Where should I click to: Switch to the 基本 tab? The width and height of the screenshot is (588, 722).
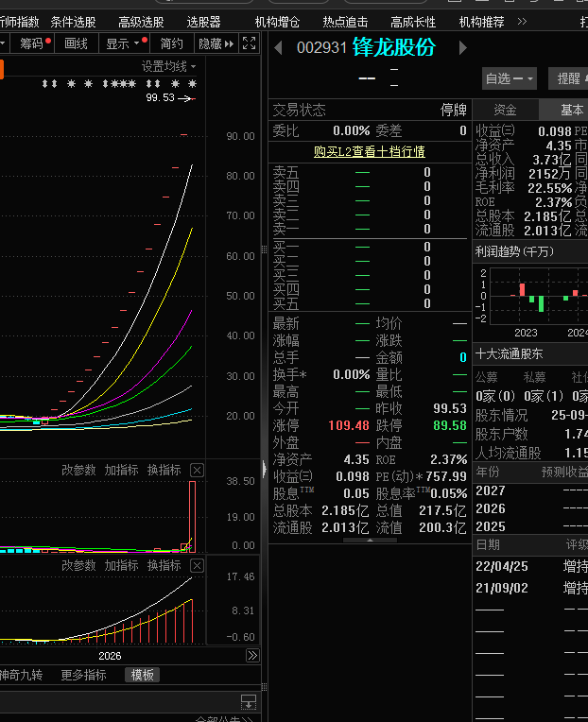coord(563,110)
